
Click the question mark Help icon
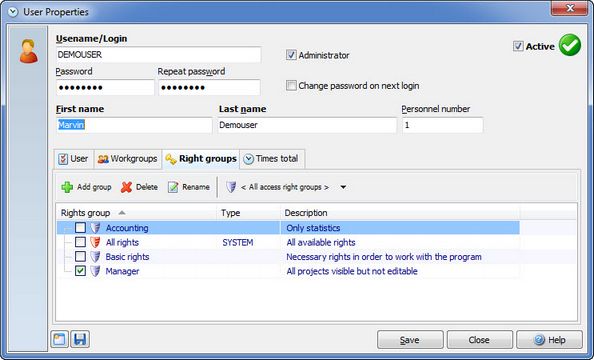pos(539,340)
